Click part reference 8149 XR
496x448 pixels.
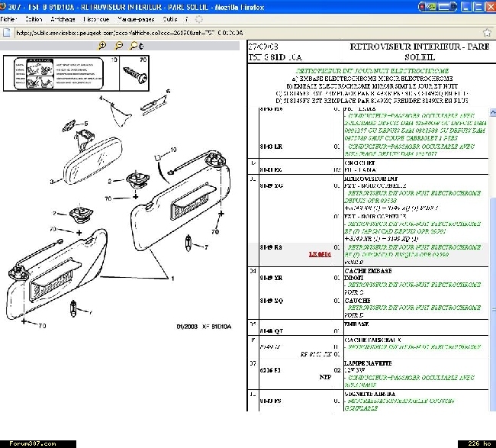pos(271,278)
